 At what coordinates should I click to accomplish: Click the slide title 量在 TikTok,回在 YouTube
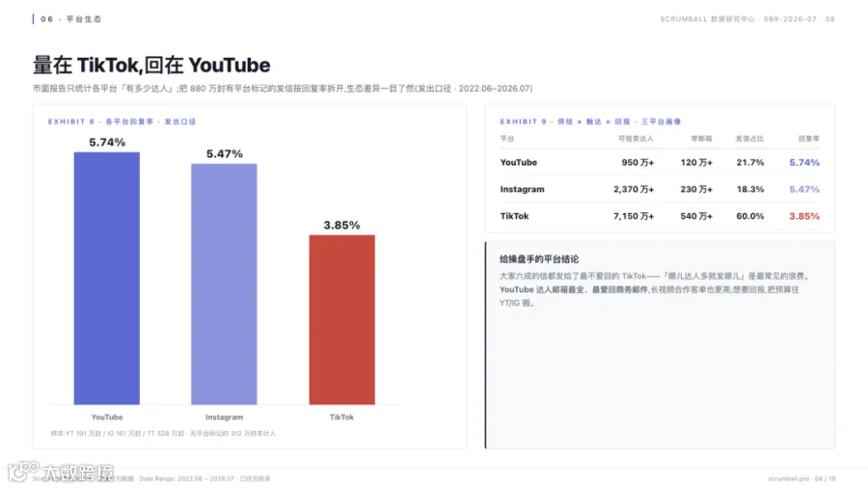[151, 66]
